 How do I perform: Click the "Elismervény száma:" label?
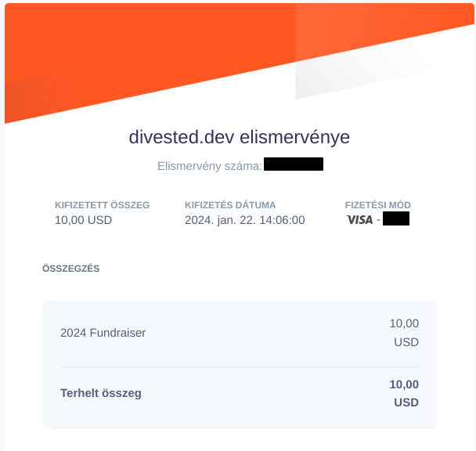tap(210, 166)
